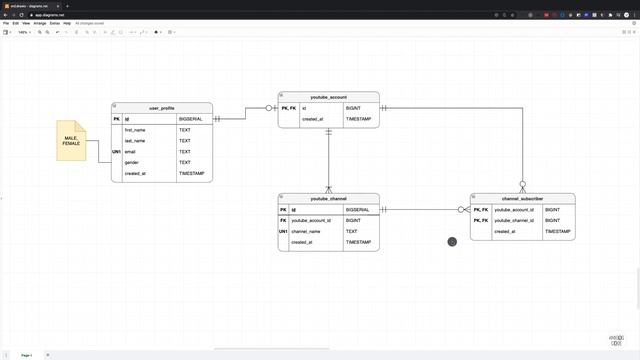Click the collapse toolbar icon at right
Viewport: 640px width, 360px height.
[635, 32]
